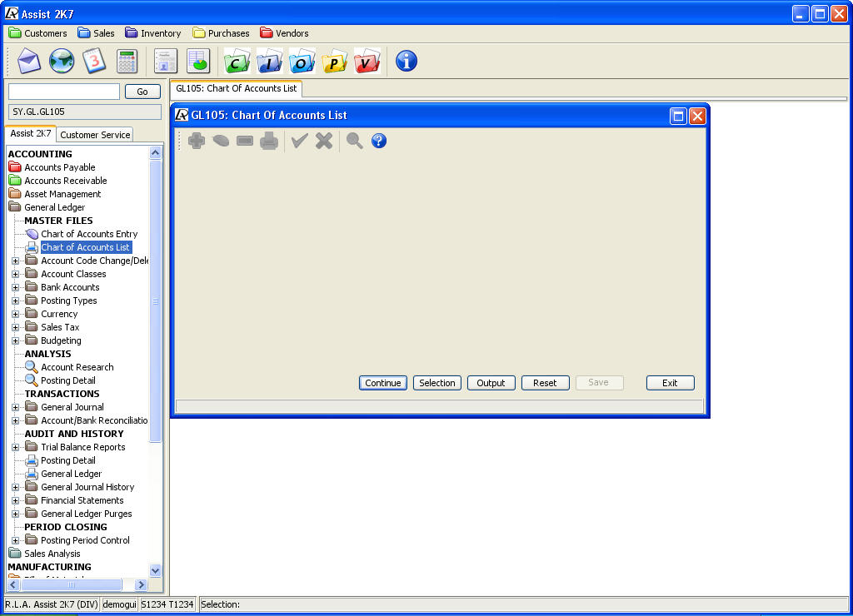Switch to the Customer Service tab
The width and height of the screenshot is (853, 616).
[95, 134]
